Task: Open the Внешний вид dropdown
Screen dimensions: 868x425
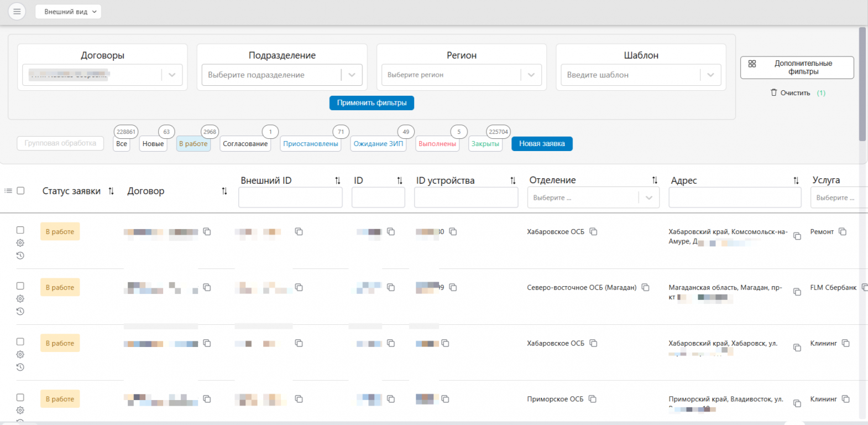Action: (x=68, y=12)
